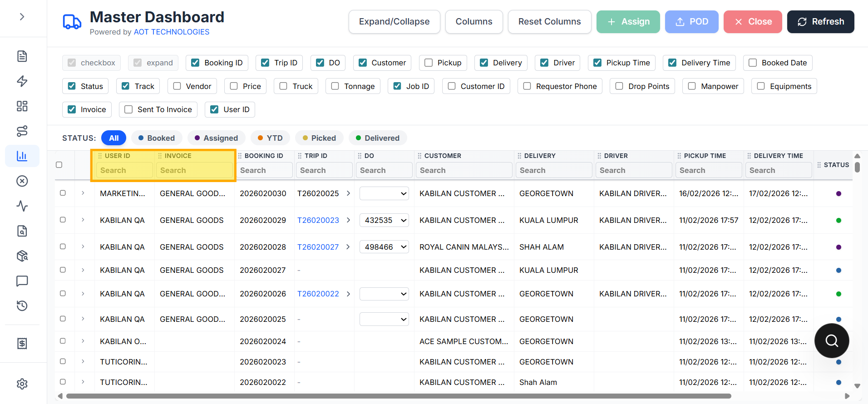
Task: Expand the row for booking 2026020027
Action: [x=83, y=270]
